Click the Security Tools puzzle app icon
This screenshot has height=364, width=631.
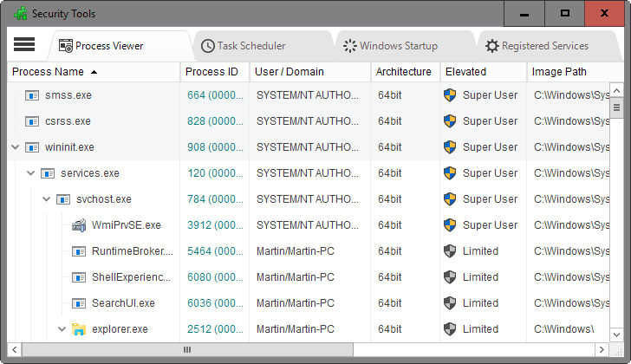coord(20,14)
